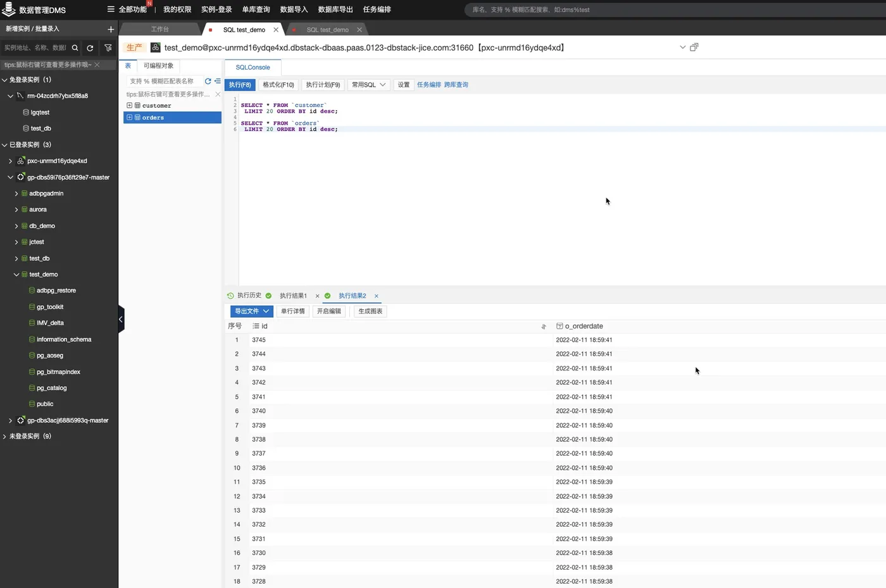This screenshot has height=588, width=886.
Task: Open 数据导入 in the top menu
Action: click(294, 9)
